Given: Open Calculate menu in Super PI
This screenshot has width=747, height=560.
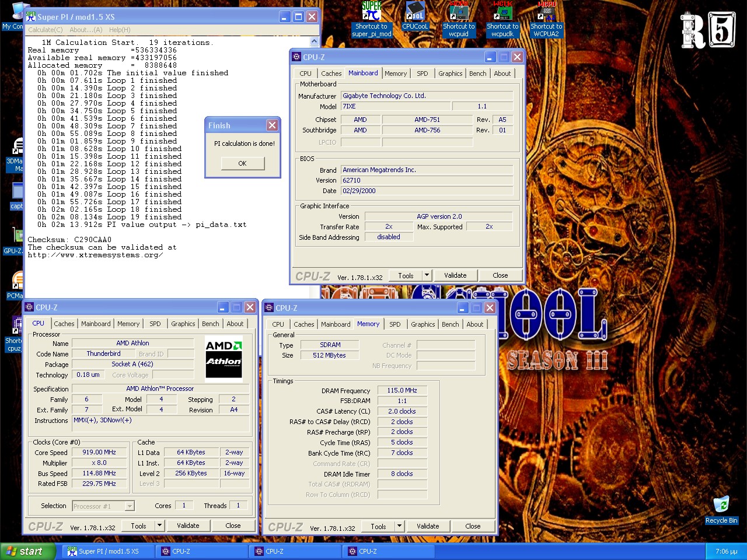Looking at the screenshot, I should 45,30.
